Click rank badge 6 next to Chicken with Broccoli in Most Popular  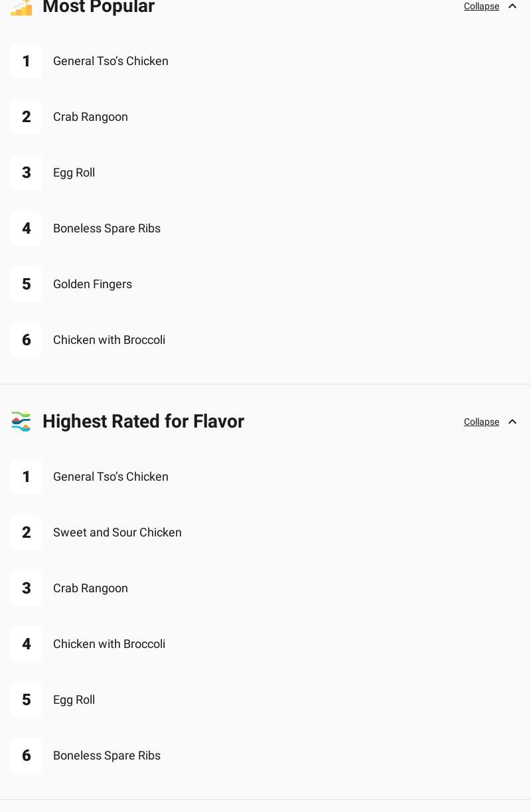coord(27,340)
